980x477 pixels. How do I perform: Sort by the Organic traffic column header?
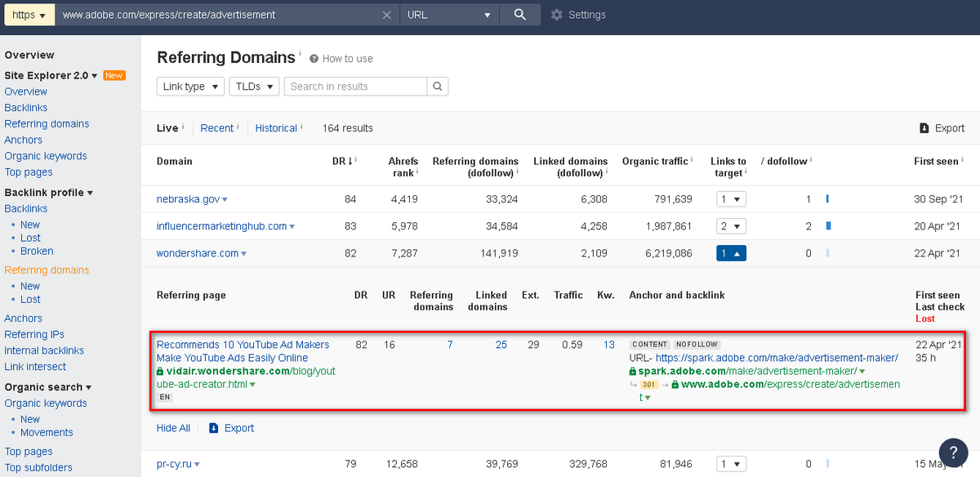click(656, 162)
